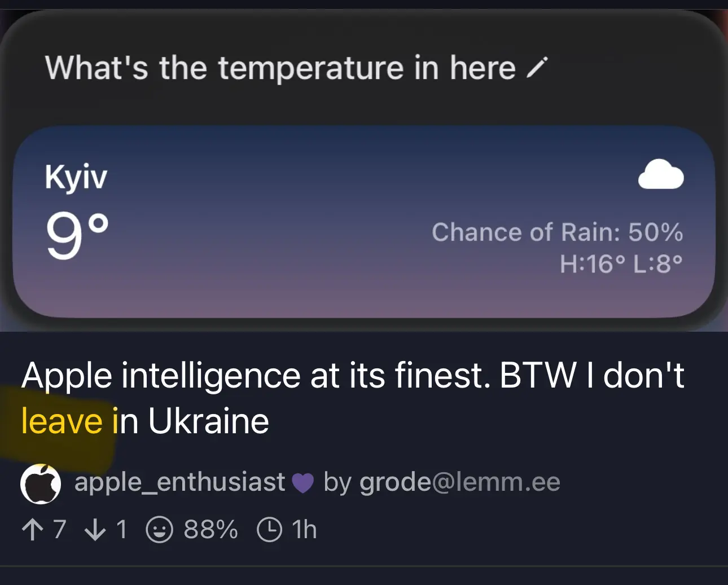Open the Kyiv weather card image
Viewport: 728px width, 585px height.
point(364,222)
